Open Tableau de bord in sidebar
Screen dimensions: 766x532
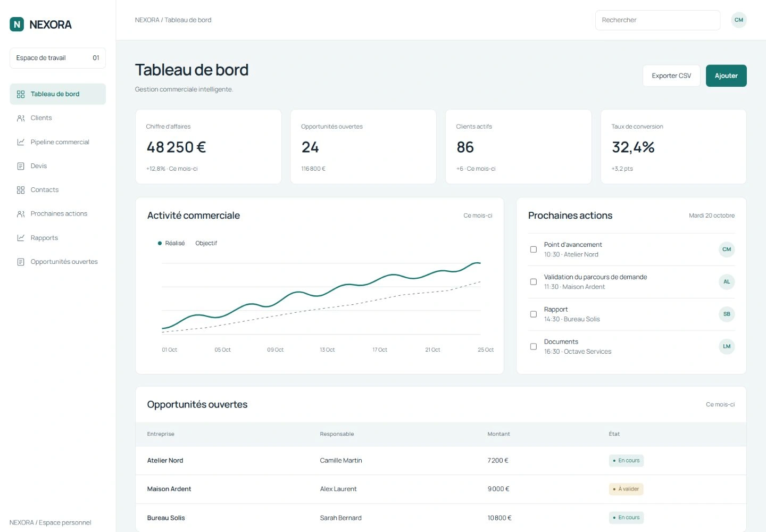57,94
